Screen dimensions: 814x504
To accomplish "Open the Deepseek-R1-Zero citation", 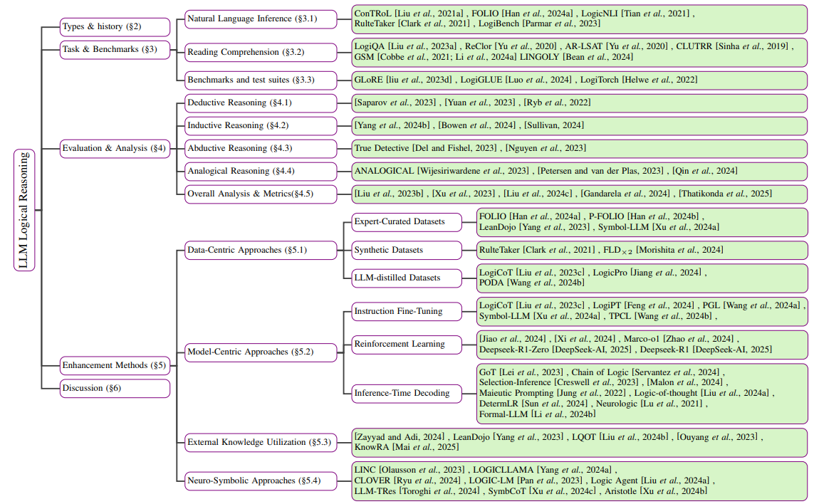I will [520, 350].
